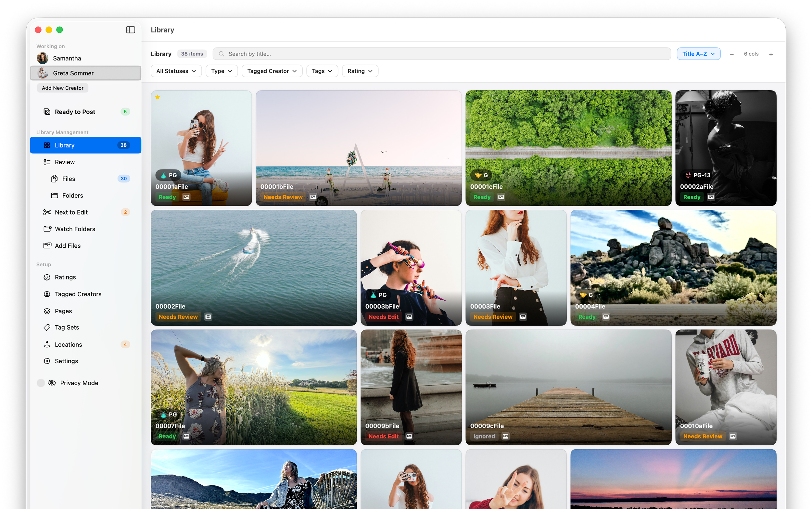Click the Folders folder icon
Image resolution: width=812 pixels, height=509 pixels.
click(54, 196)
